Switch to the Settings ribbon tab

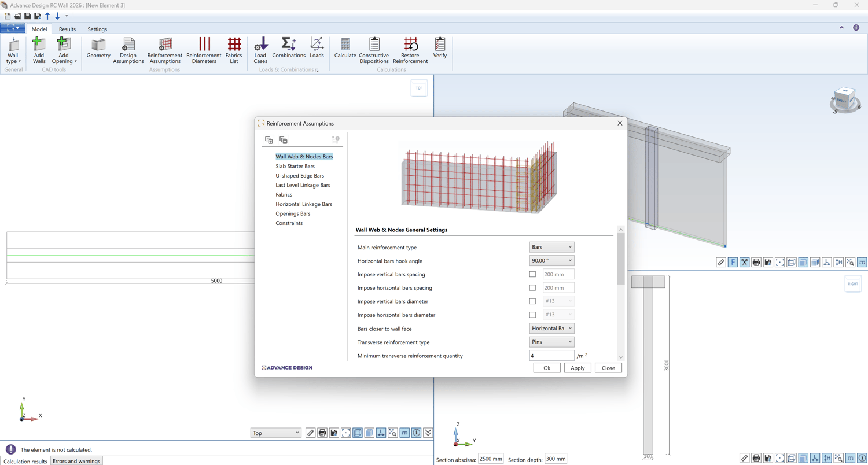97,29
